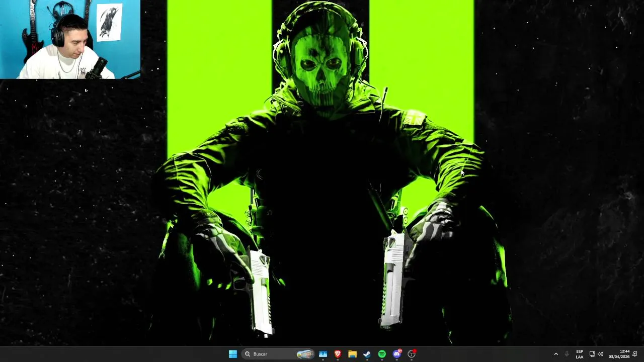
Task: Click the webcam overlay thumbnail
Action: [70, 40]
